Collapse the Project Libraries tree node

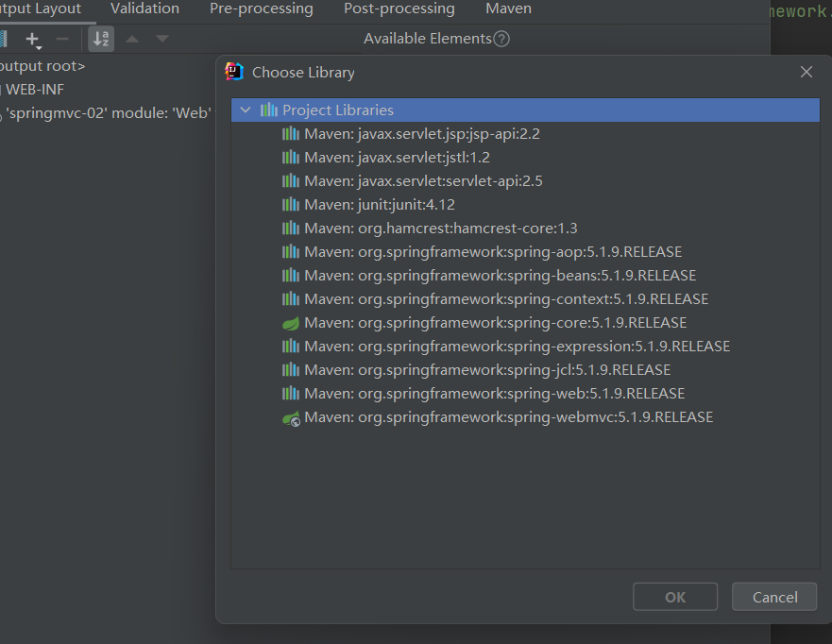point(246,110)
